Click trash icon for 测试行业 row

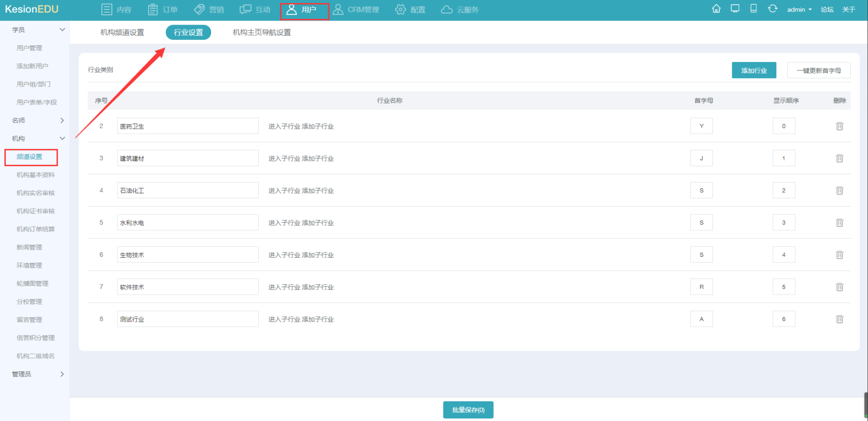pyautogui.click(x=839, y=319)
